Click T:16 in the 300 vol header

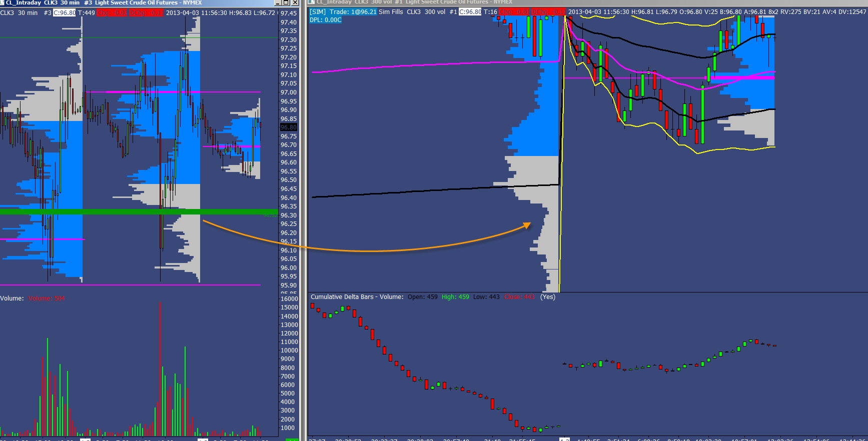point(490,12)
